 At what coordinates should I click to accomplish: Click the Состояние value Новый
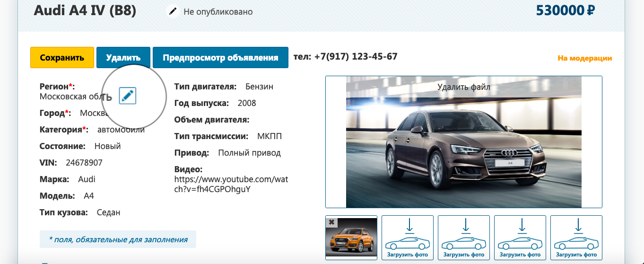(x=107, y=146)
